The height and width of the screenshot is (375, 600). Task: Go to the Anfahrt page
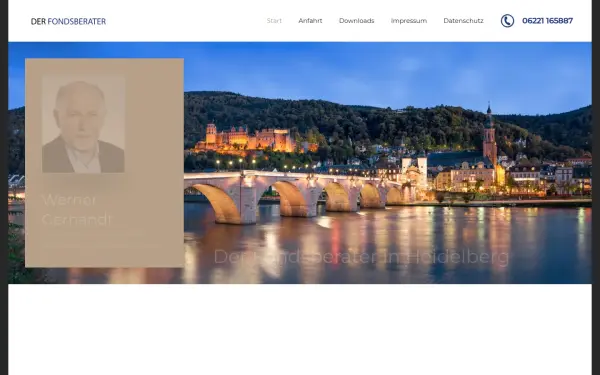click(x=310, y=21)
